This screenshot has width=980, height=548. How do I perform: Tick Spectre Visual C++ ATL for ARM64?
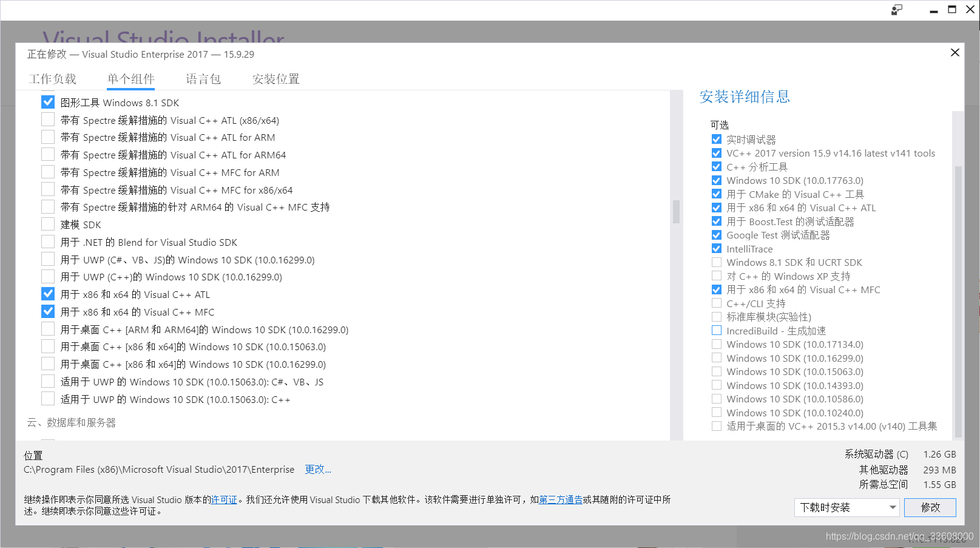pyautogui.click(x=48, y=154)
